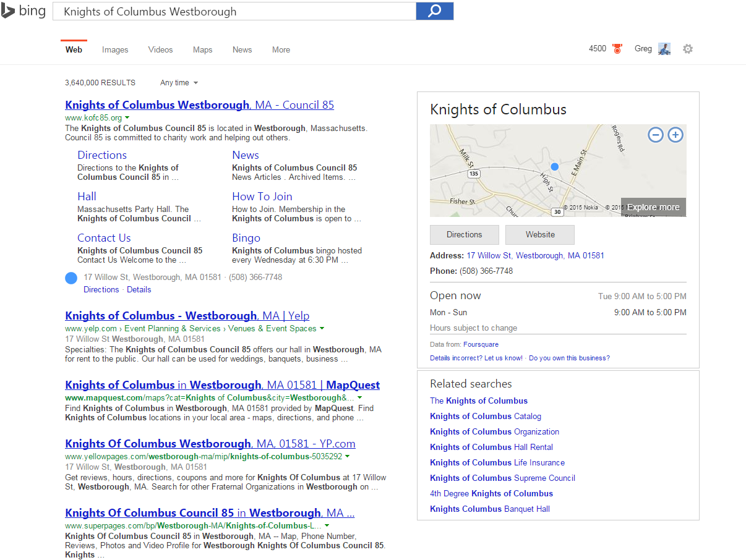746x560 pixels.
Task: Switch to the Videos tab
Action: (160, 49)
